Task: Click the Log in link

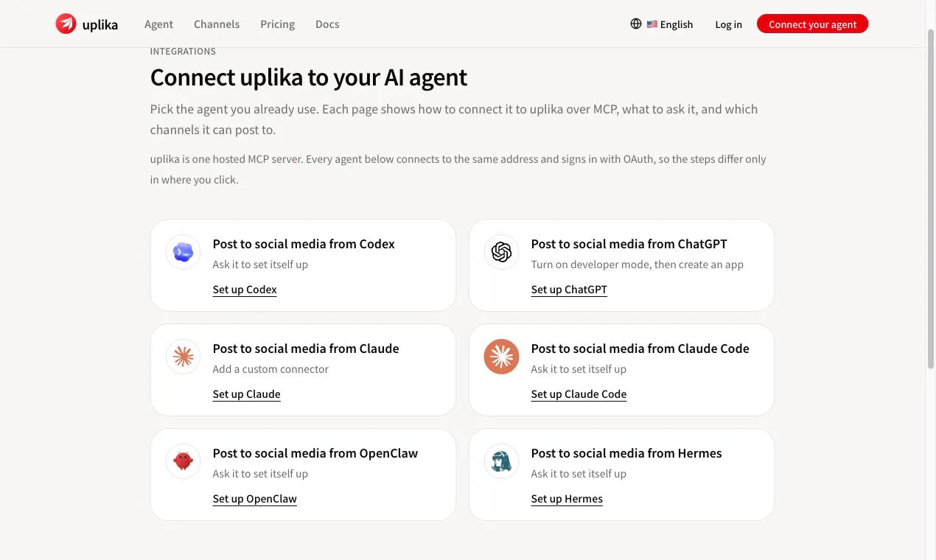Action: point(728,24)
